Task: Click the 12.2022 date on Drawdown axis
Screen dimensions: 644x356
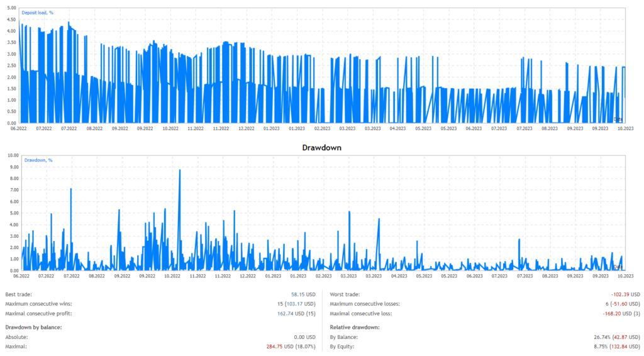Action: pyautogui.click(x=247, y=275)
